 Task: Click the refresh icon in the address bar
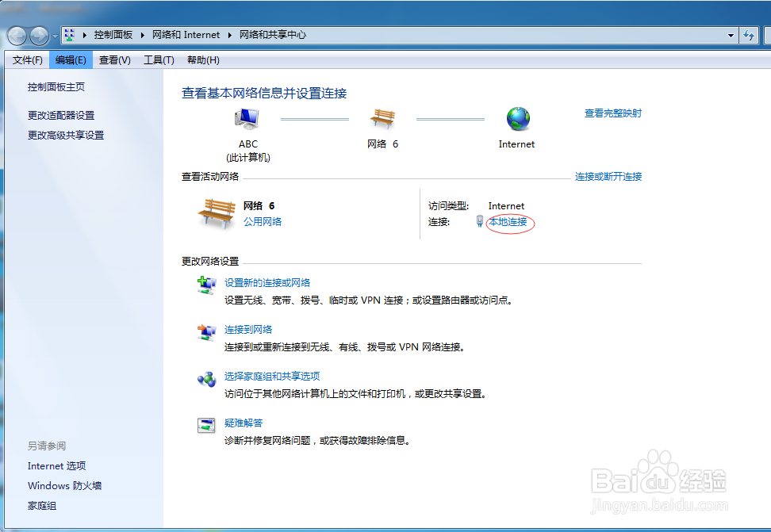749,35
